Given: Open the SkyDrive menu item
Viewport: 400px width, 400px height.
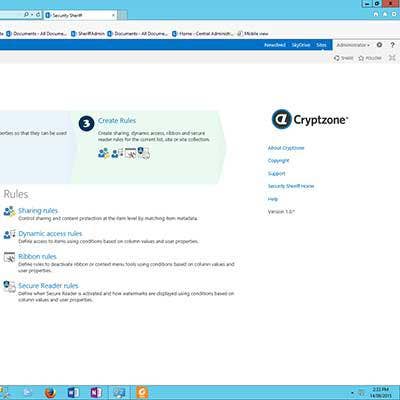Looking at the screenshot, I should [301, 45].
